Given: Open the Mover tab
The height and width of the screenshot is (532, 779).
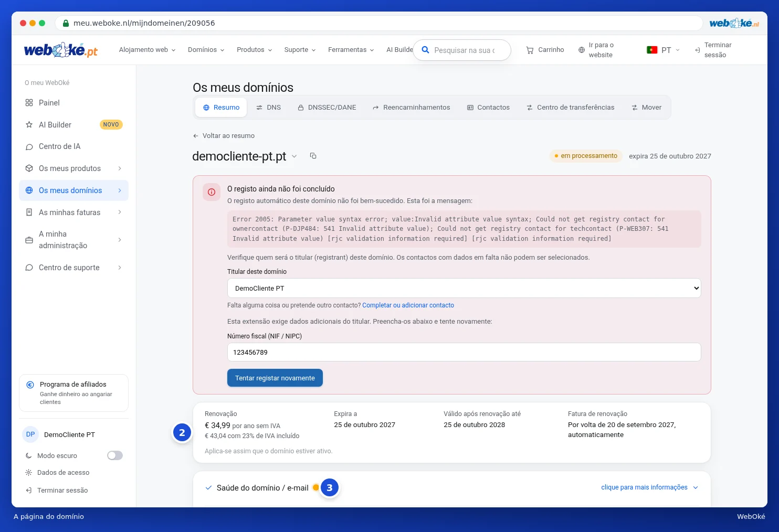Looking at the screenshot, I should [646, 108].
